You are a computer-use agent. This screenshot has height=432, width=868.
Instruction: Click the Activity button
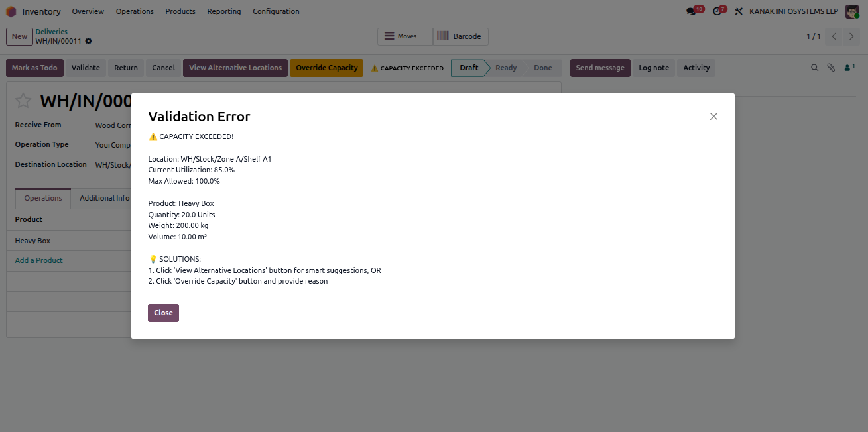[696, 68]
